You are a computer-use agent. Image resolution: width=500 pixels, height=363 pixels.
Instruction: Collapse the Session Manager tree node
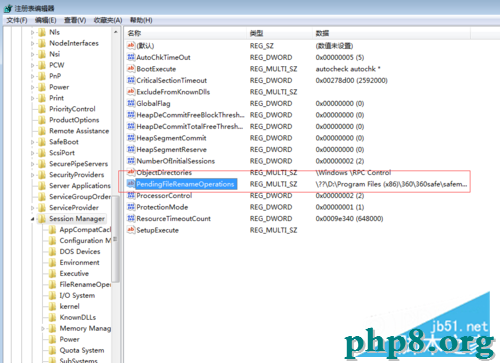32,219
